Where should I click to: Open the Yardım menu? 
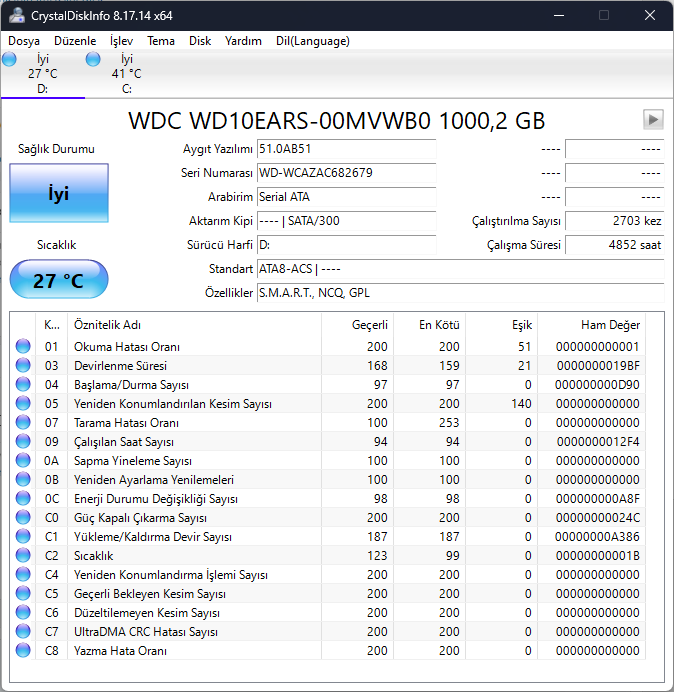tap(243, 41)
